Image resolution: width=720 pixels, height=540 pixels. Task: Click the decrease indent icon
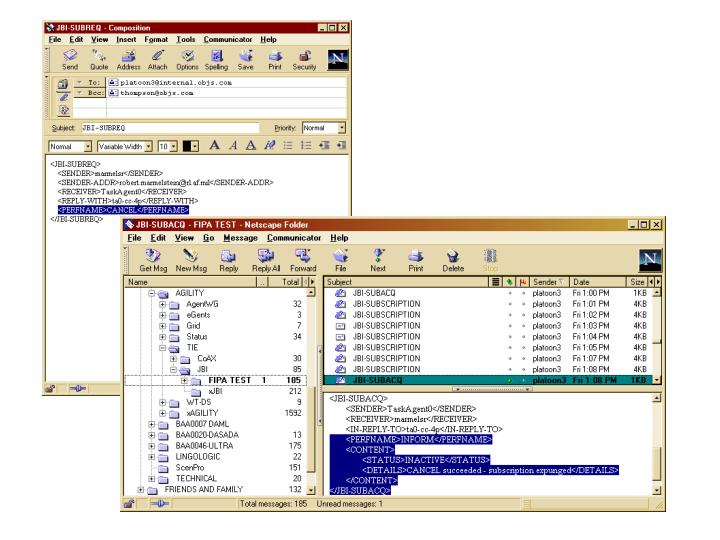pos(324,146)
